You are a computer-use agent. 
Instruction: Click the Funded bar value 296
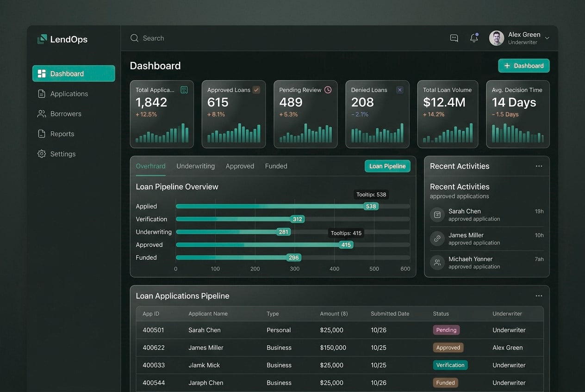pos(294,257)
